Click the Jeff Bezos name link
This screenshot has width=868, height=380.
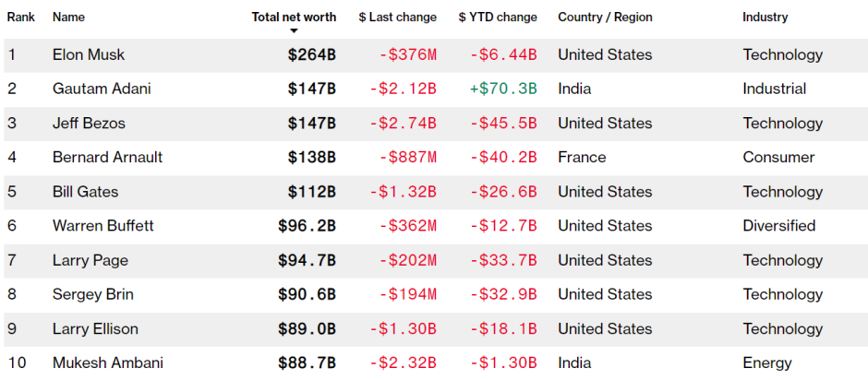click(89, 124)
